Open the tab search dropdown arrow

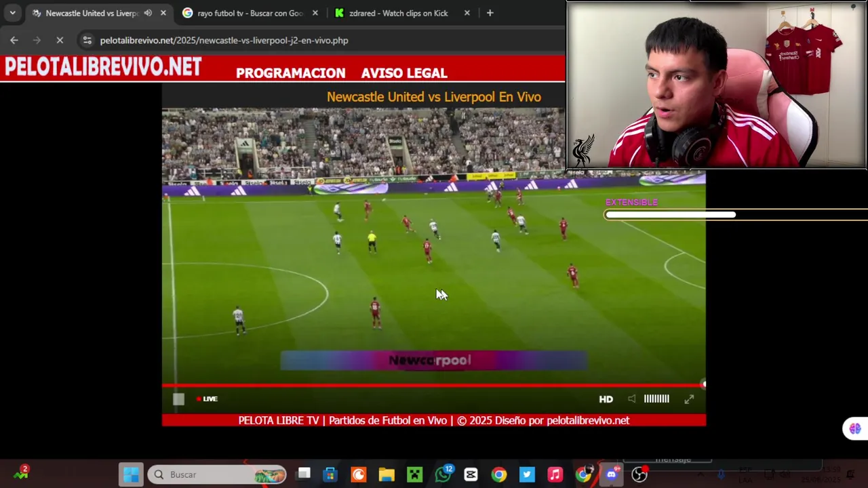tap(12, 13)
